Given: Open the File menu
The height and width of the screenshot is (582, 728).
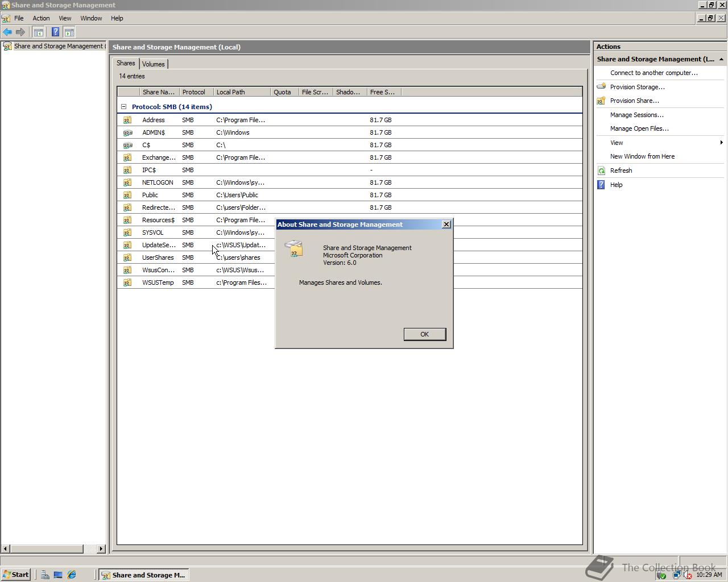Looking at the screenshot, I should tap(19, 18).
